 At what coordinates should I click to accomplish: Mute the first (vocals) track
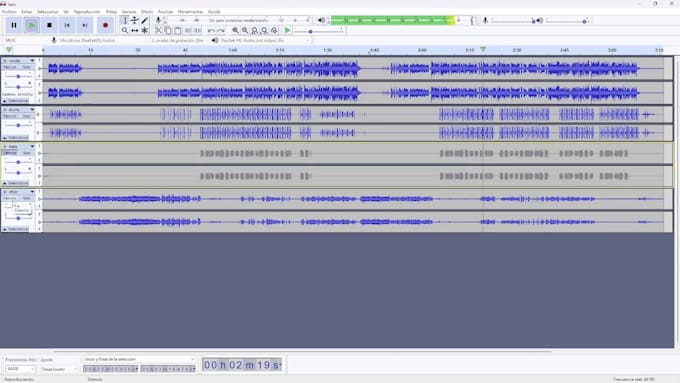pyautogui.click(x=10, y=67)
